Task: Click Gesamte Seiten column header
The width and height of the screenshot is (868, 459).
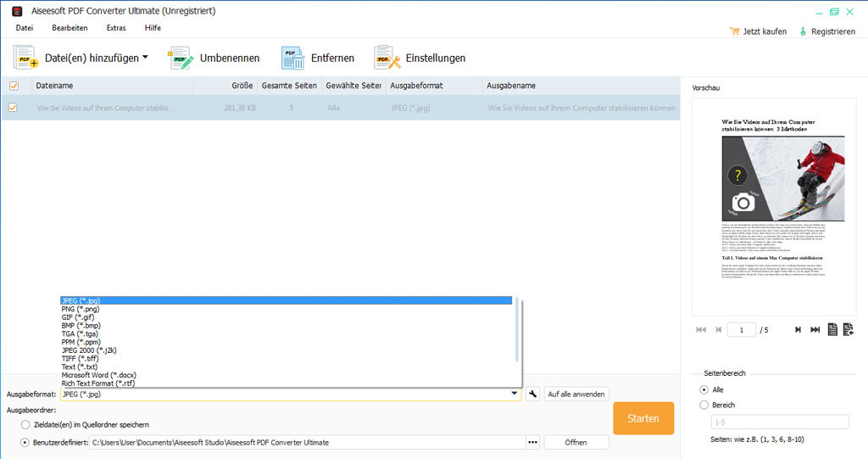Action: click(290, 86)
